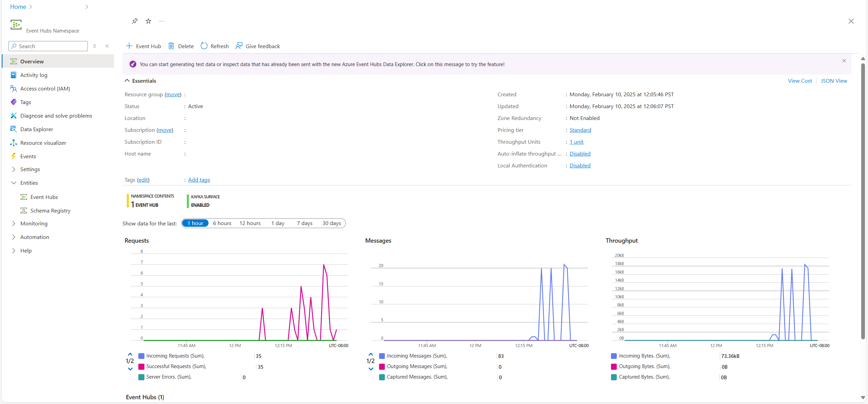This screenshot has height=404, width=868.
Task: Click the Delete trash icon
Action: (x=171, y=46)
